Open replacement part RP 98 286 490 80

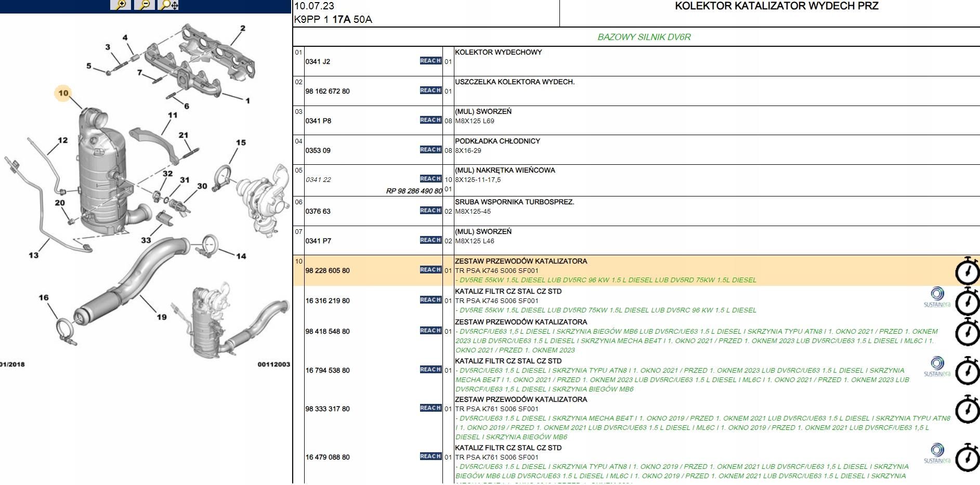point(414,191)
